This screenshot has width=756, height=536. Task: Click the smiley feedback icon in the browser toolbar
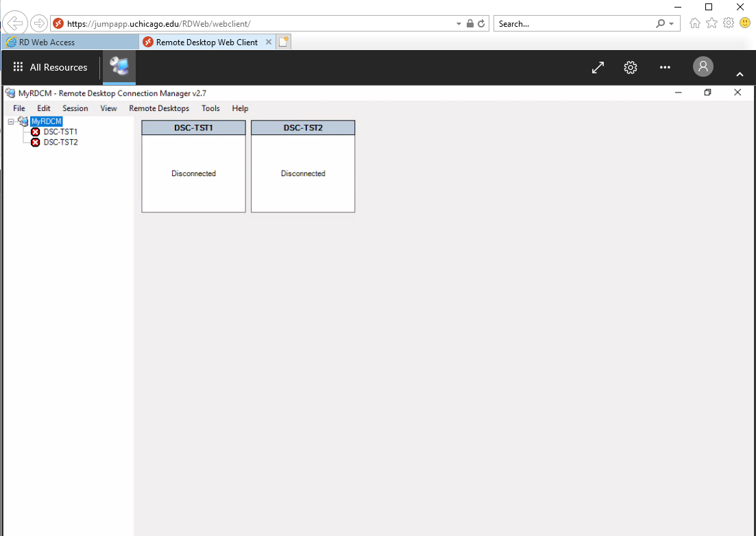click(744, 23)
